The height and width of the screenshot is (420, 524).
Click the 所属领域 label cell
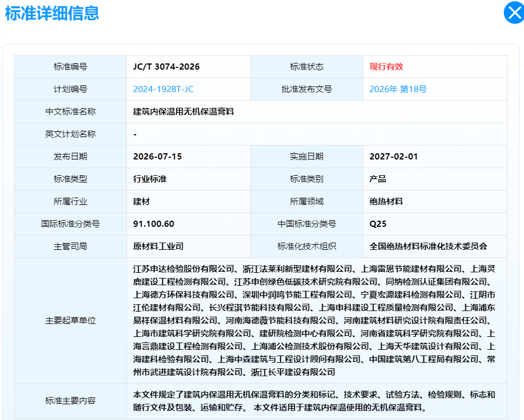(307, 202)
